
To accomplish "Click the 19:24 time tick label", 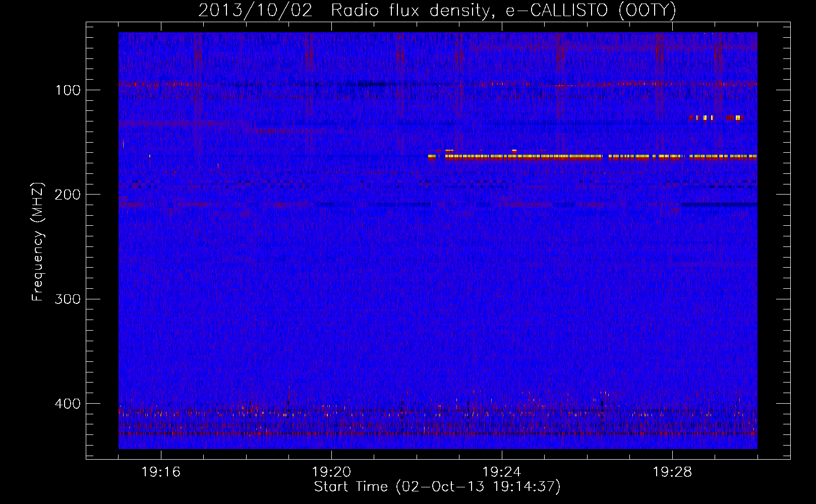I will point(502,472).
